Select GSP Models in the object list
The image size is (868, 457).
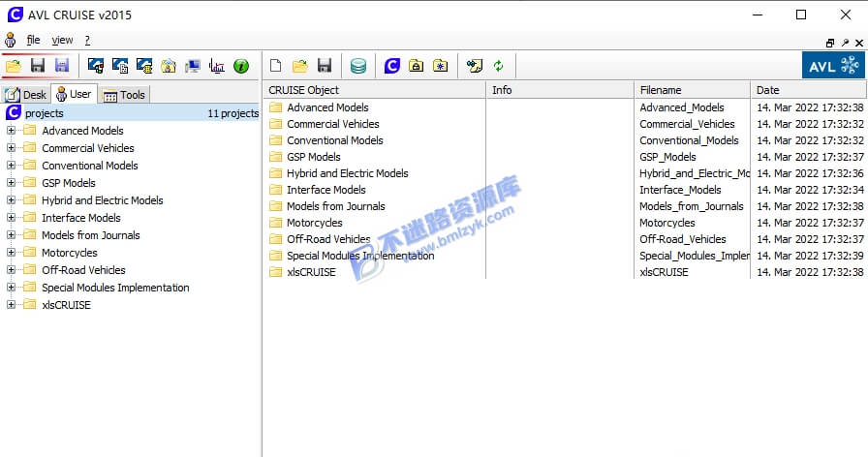pos(314,157)
